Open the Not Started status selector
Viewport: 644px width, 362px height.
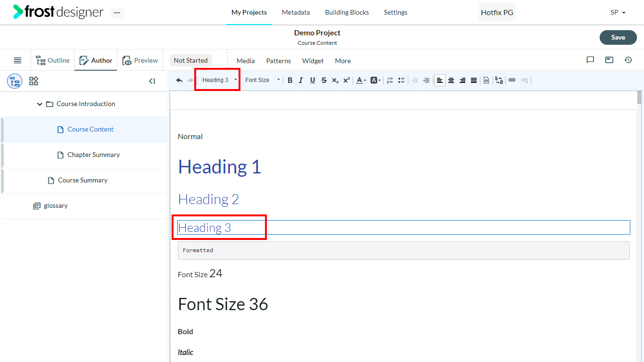[190, 60]
